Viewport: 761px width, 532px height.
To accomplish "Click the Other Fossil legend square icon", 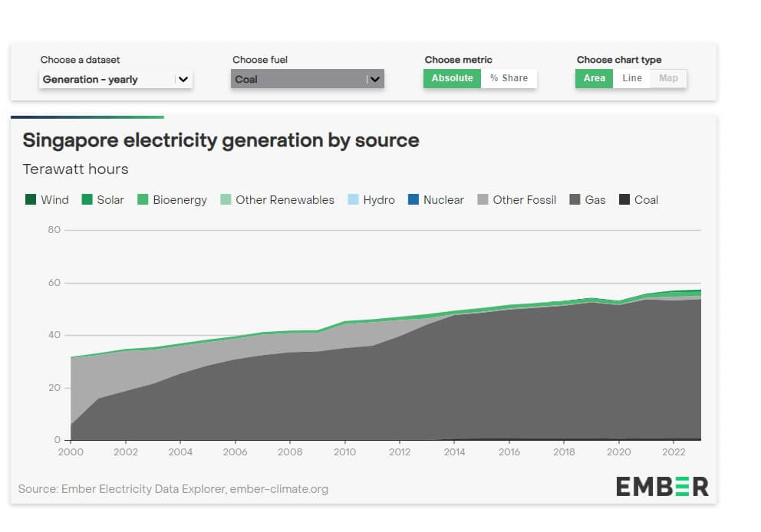I will pos(483,200).
